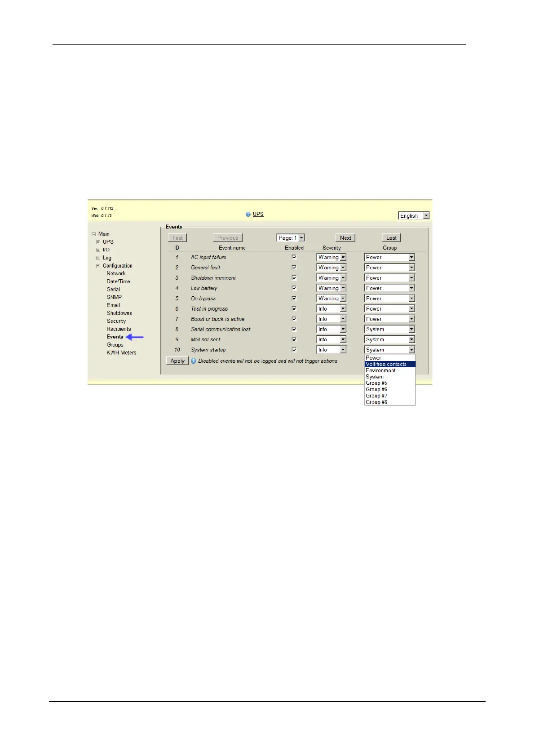Open Serial configuration page
535x756 pixels.
113,290
